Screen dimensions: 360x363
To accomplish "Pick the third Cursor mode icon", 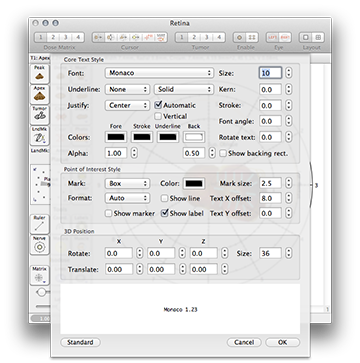I will point(123,37).
